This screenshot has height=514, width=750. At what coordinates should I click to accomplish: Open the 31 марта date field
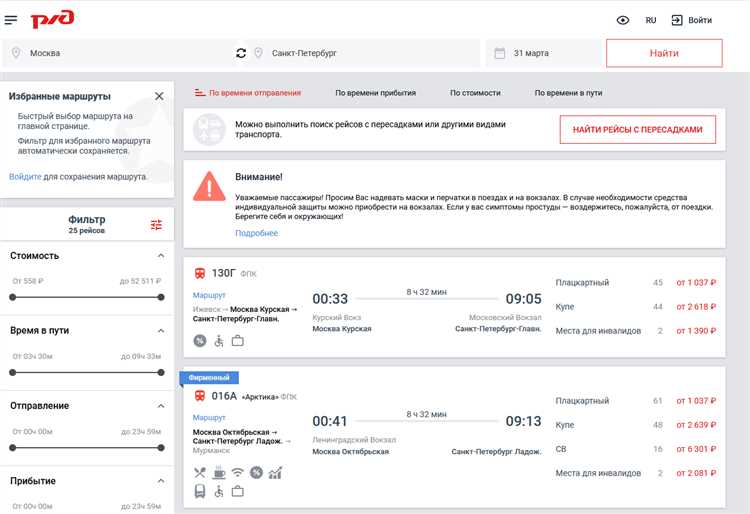click(x=544, y=53)
